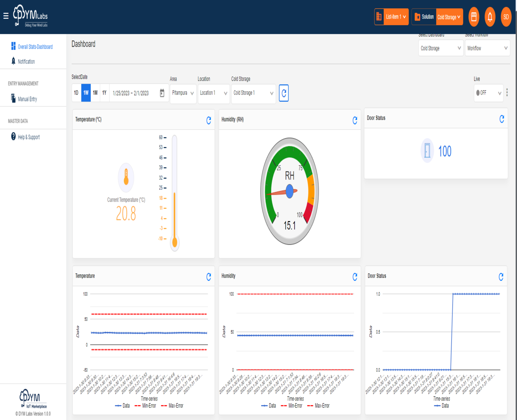This screenshot has width=517, height=420.
Task: Refresh the Humidity (RH) gauge card
Action: coord(355,120)
